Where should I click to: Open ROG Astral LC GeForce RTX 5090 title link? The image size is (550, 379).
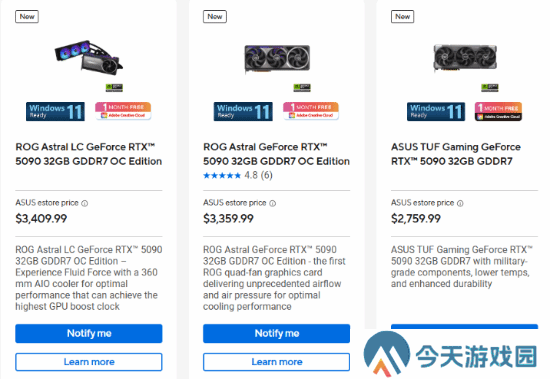coord(88,154)
